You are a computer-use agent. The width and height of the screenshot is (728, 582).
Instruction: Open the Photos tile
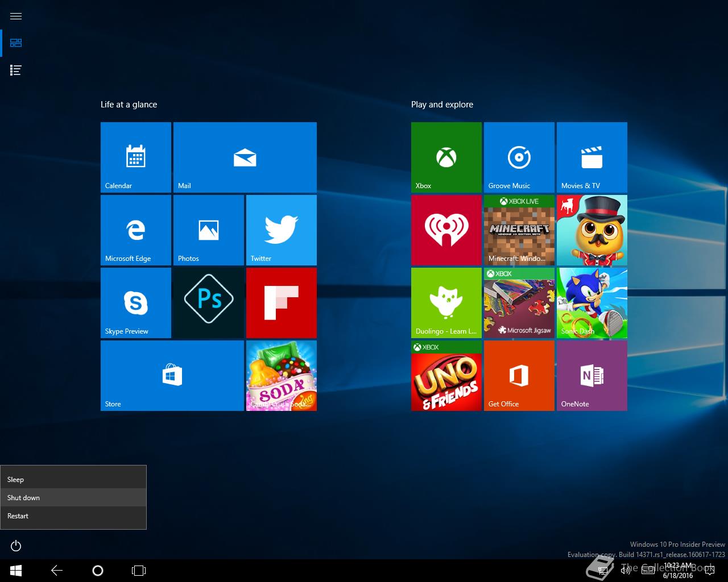pos(209,230)
